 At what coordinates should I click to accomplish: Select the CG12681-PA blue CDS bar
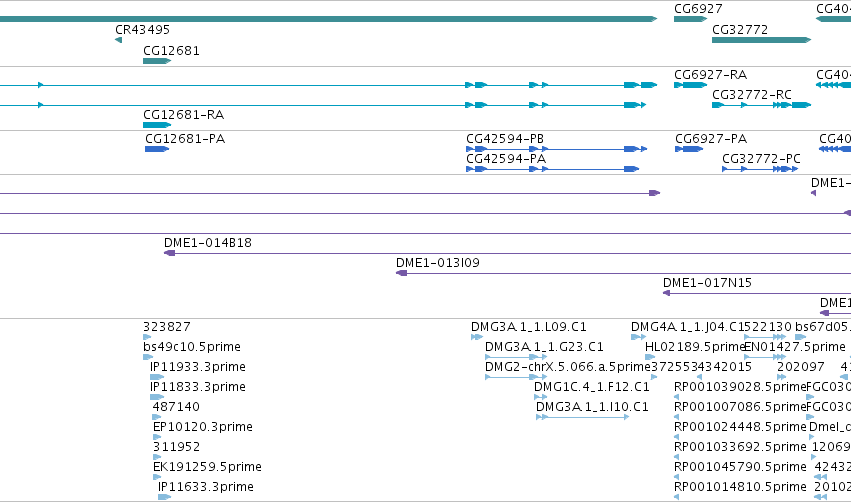(x=157, y=149)
